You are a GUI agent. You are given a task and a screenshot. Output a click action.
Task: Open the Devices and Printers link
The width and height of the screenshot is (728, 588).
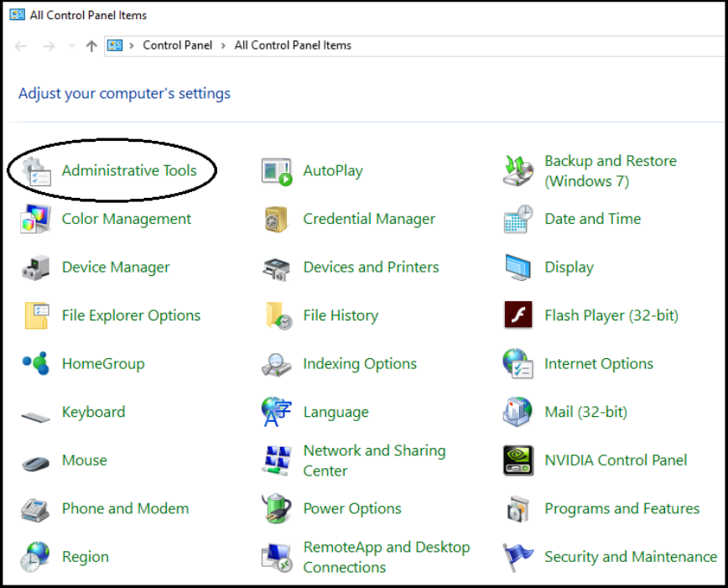[371, 267]
